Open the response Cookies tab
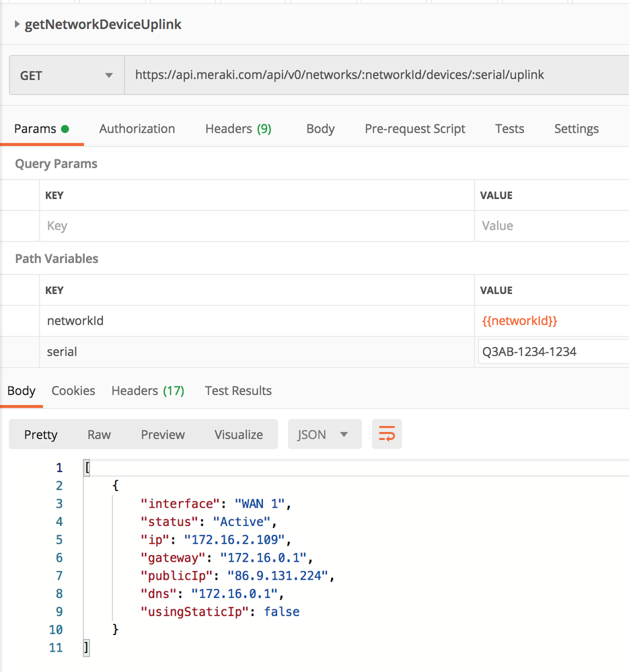Viewport: 629px width, 672px height. [x=73, y=391]
